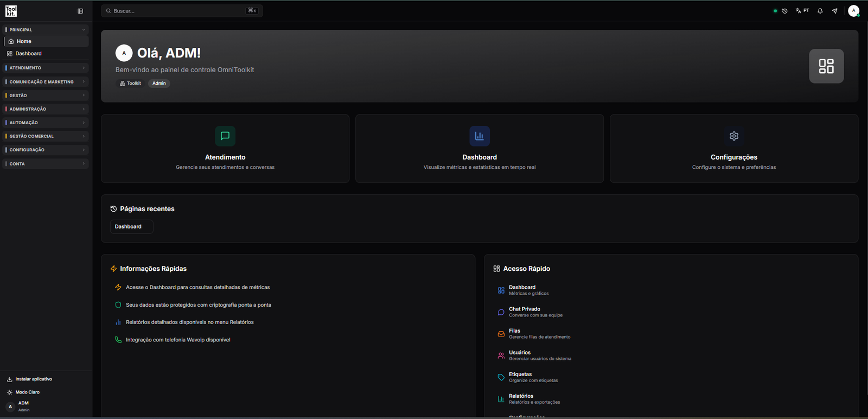Click 'Acesse o Dashboard para consultas' info line

(x=198, y=288)
